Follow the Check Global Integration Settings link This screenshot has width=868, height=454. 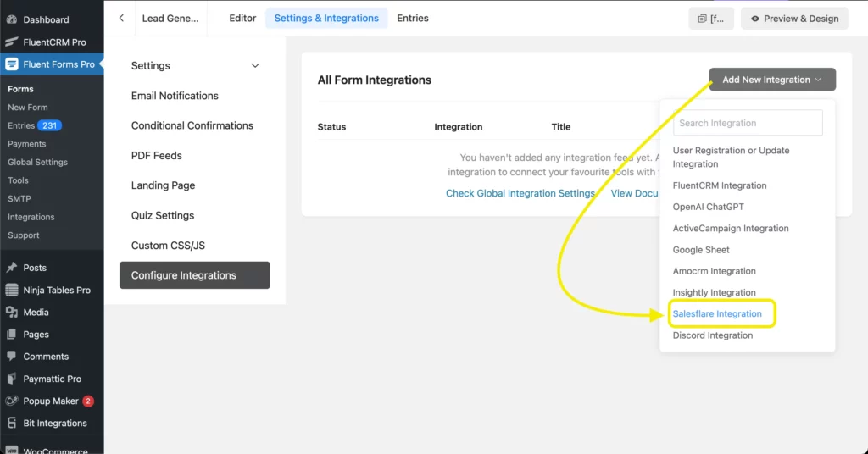tap(520, 193)
